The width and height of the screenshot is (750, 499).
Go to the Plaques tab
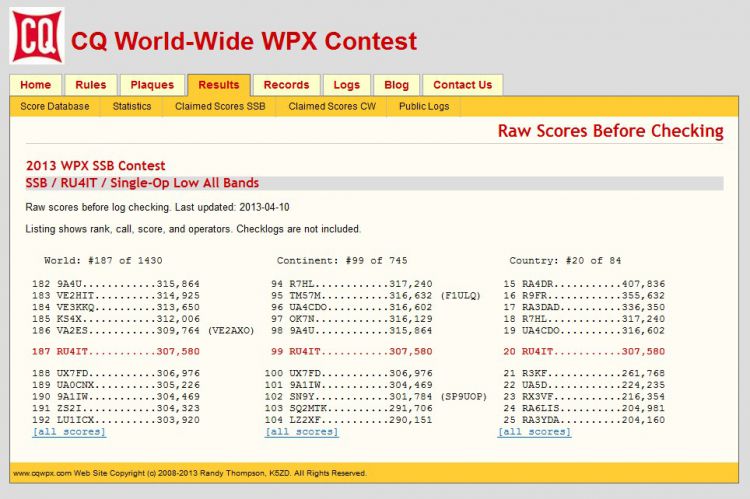(152, 85)
